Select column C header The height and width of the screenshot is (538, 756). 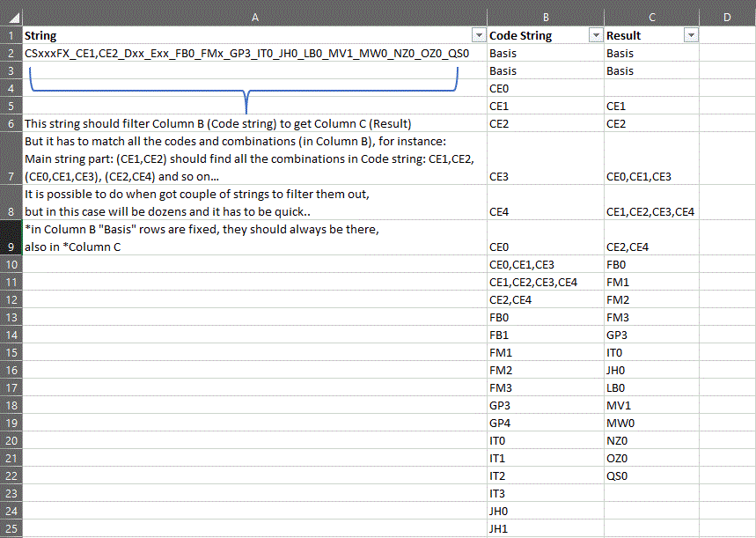pyautogui.click(x=652, y=18)
